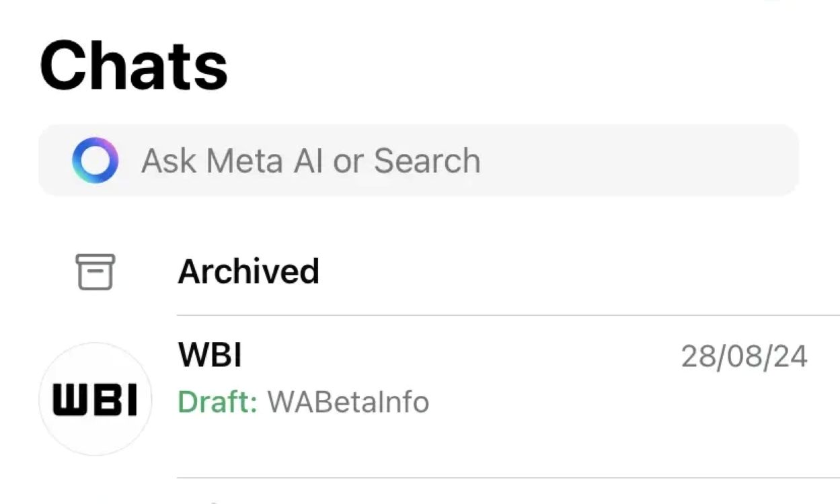
Task: Click the 28/08/24 date of WBI chat
Action: click(744, 356)
